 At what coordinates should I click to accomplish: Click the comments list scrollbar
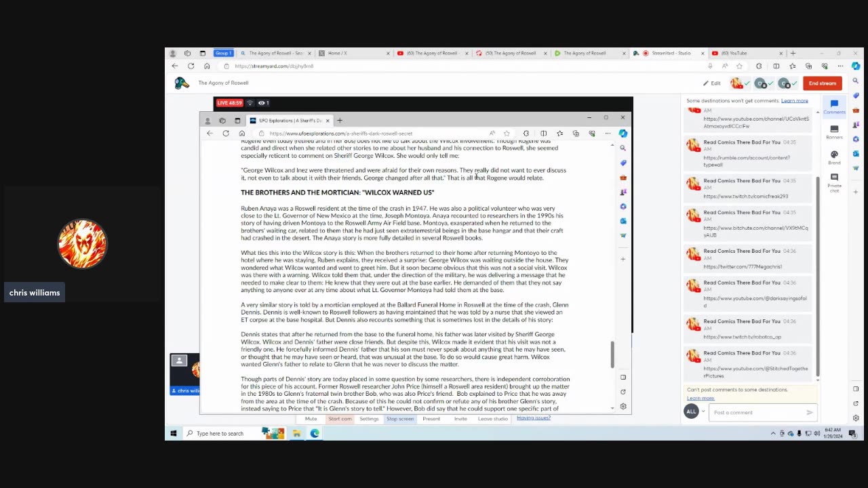[817, 276]
